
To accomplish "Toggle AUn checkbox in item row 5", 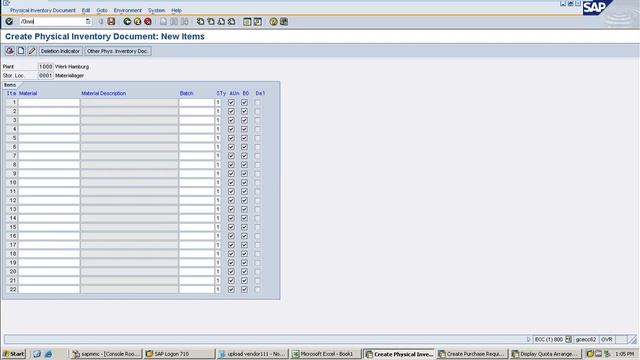I will [231, 138].
